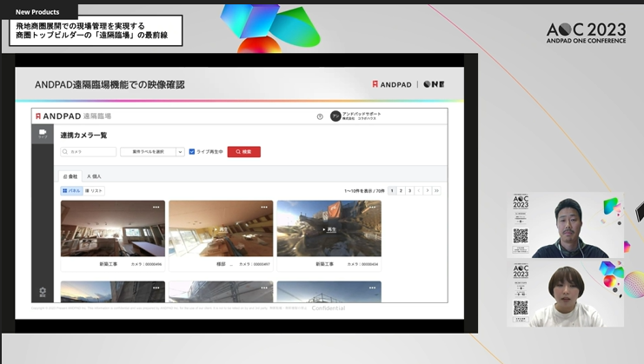Go to the previous page with the left chevron
The image size is (644, 364).
[419, 190]
